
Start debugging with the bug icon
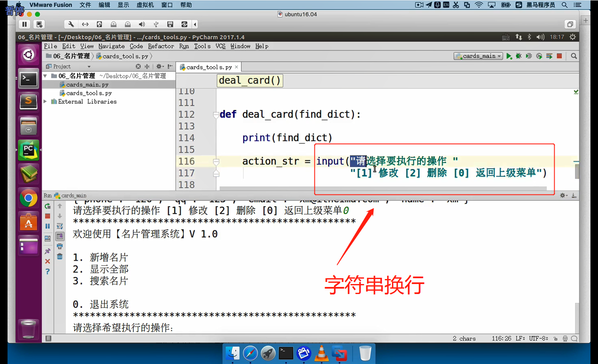519,56
